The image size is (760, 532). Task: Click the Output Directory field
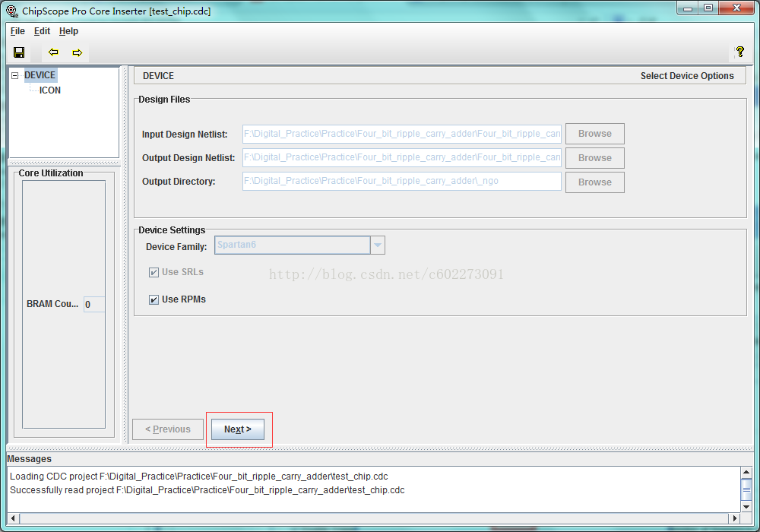pyautogui.click(x=402, y=181)
